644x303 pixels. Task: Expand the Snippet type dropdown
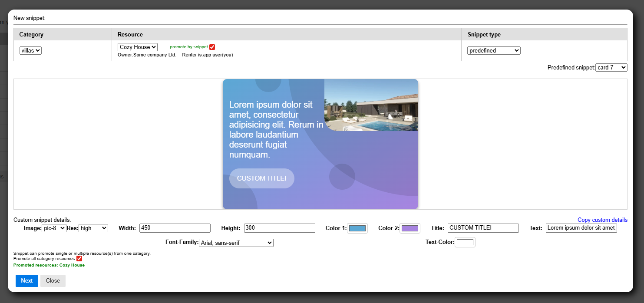click(x=494, y=51)
